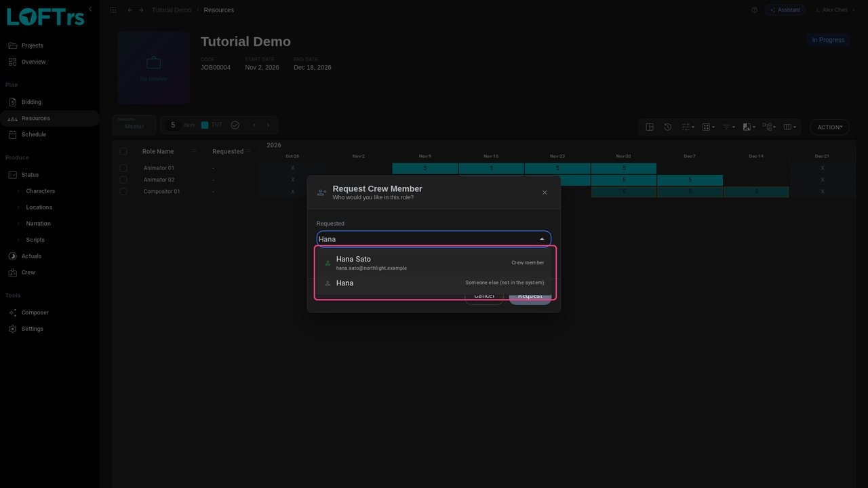Open the columns view dropdown
The image size is (868, 488).
coord(790,127)
